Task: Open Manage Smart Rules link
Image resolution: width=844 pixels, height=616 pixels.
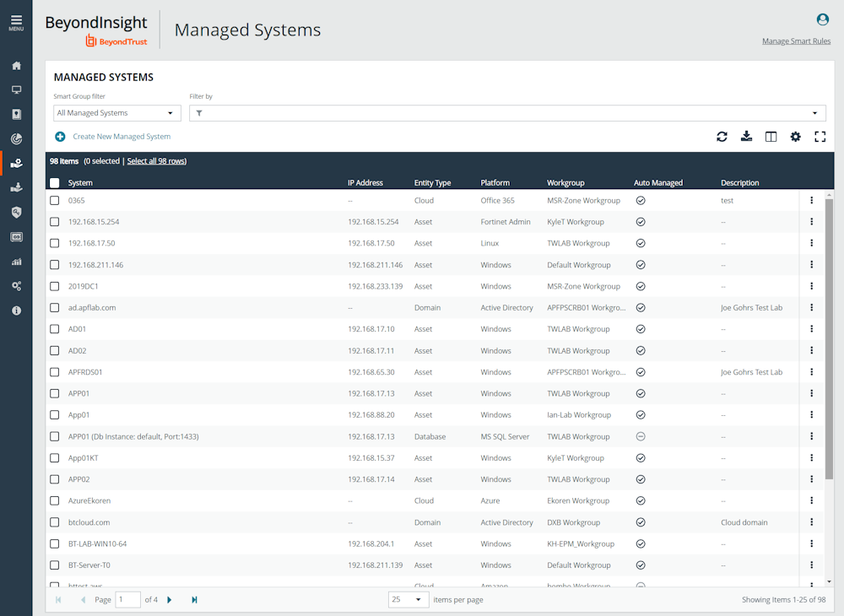Action: [796, 41]
